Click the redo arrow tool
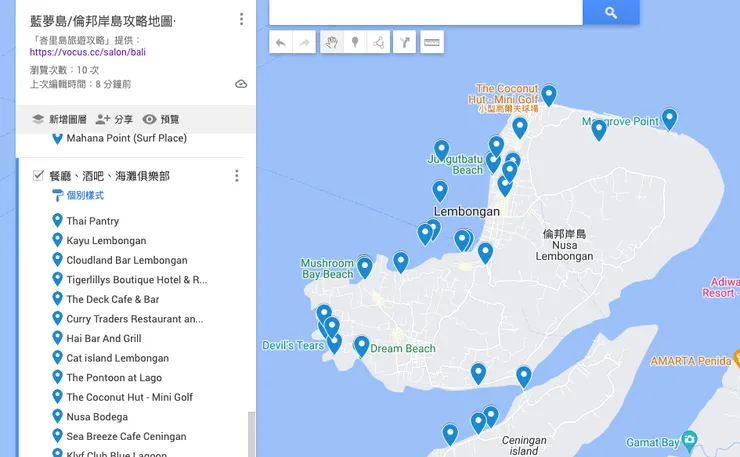Viewport: 740px width, 457px height. (x=304, y=42)
